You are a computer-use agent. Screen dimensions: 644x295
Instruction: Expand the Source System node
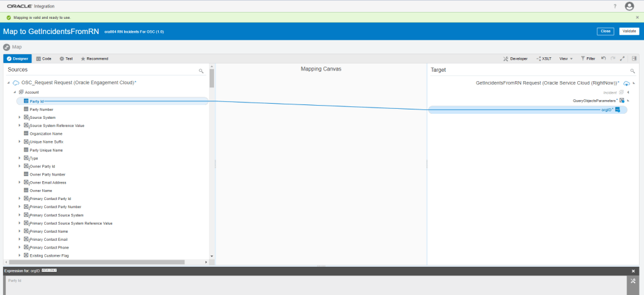tap(20, 117)
